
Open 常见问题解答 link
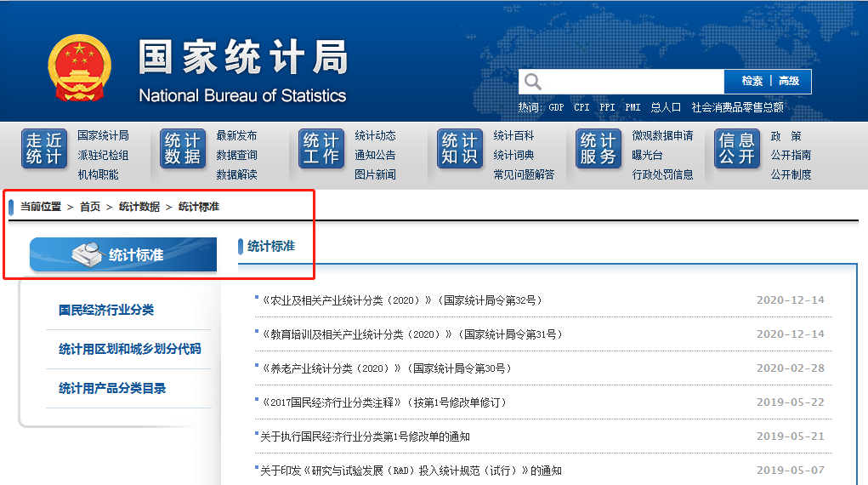[x=524, y=174]
